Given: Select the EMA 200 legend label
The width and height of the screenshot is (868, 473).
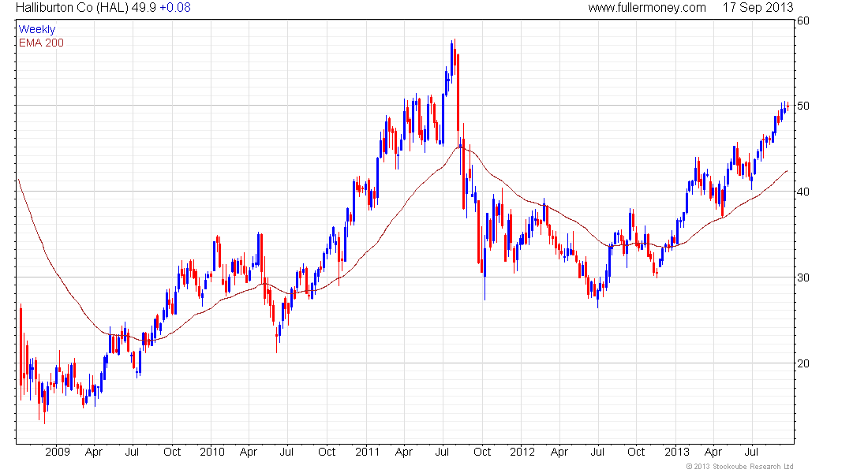Looking at the screenshot, I should click(42, 43).
